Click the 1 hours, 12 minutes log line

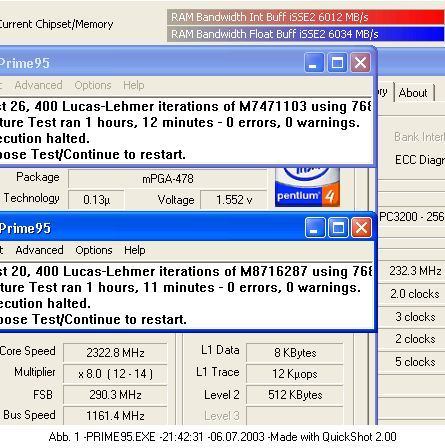pos(180,122)
